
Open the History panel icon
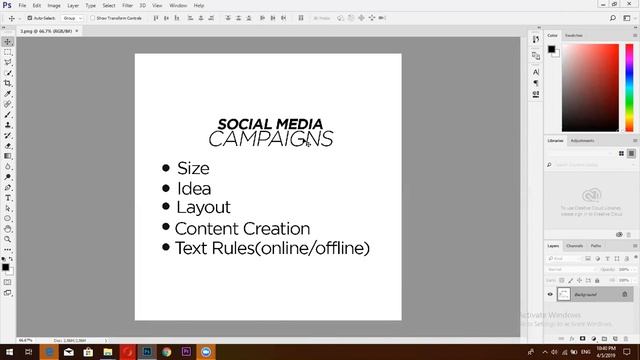point(536,39)
